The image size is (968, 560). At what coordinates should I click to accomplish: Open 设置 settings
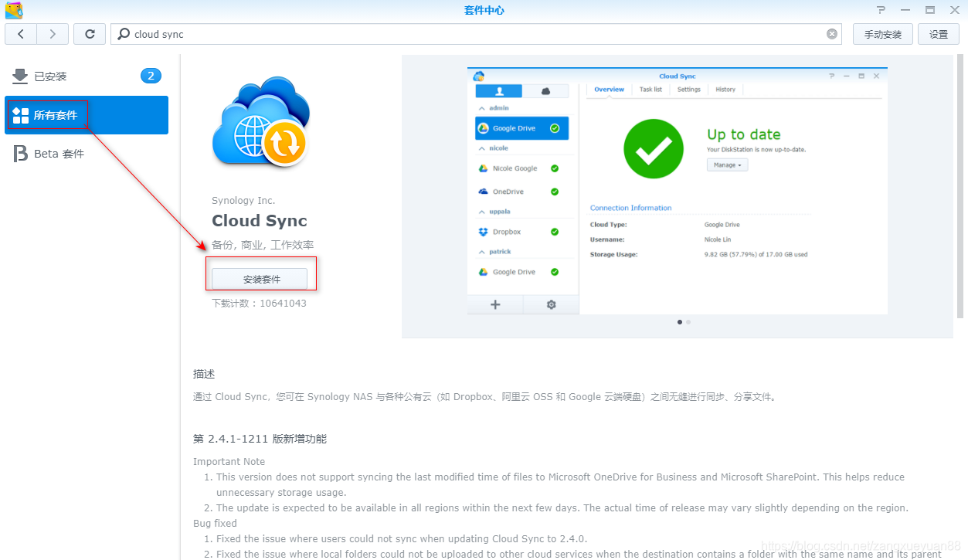click(x=939, y=34)
